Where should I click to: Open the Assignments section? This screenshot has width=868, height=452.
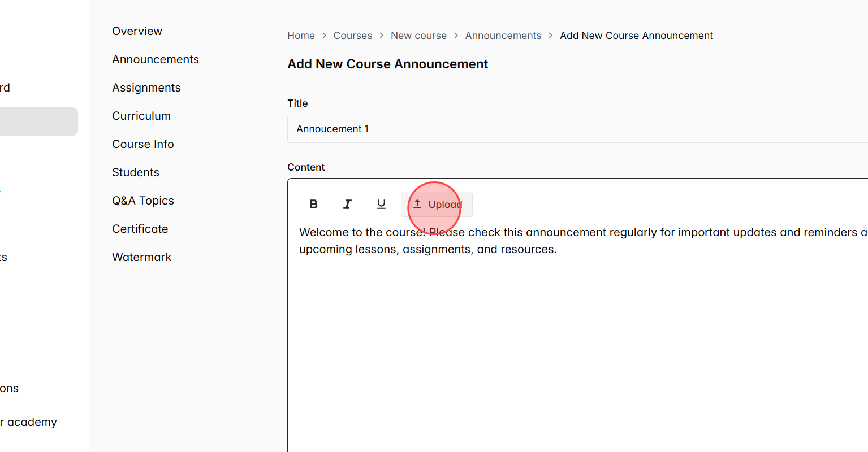146,88
